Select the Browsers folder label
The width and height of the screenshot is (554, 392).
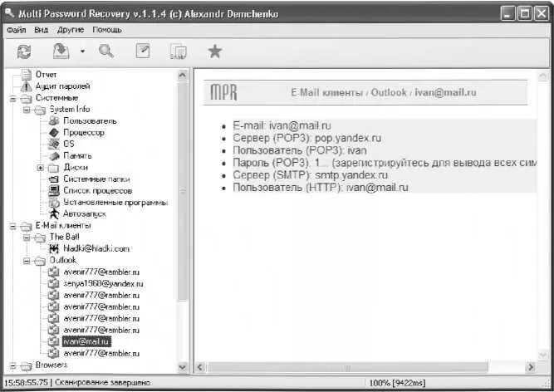coord(51,365)
